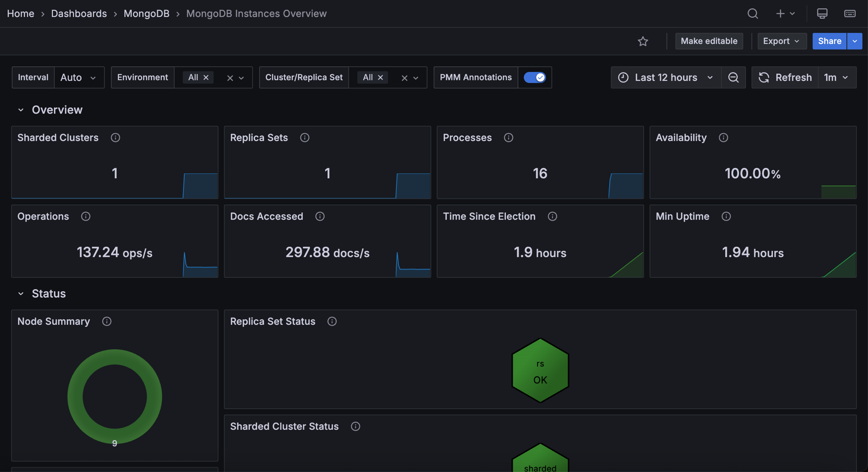The width and height of the screenshot is (868, 472).
Task: Open the Interval Auto dropdown
Action: click(x=79, y=78)
